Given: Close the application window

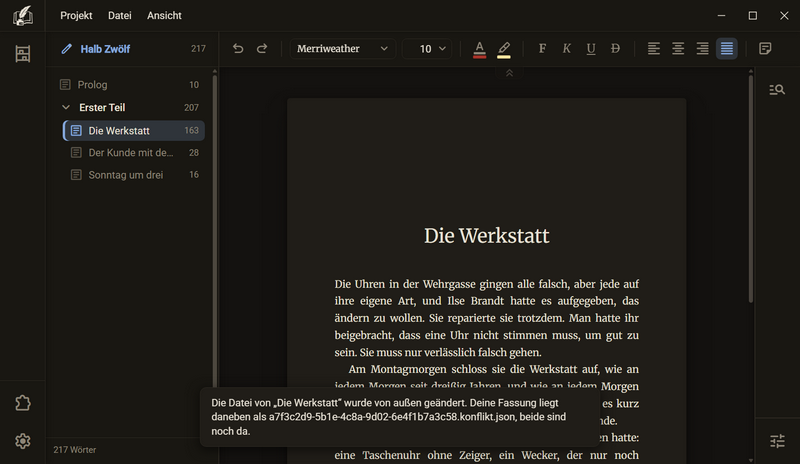Looking at the screenshot, I should (784, 16).
